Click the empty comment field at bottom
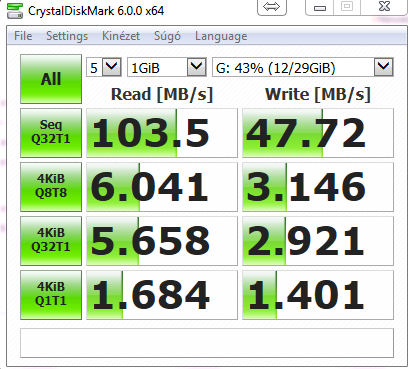 point(207,343)
